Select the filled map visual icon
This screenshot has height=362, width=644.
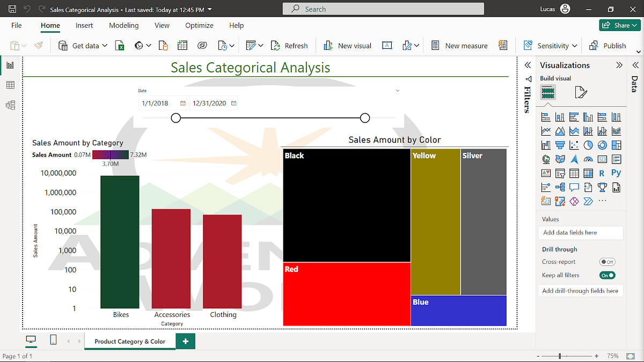(560, 159)
